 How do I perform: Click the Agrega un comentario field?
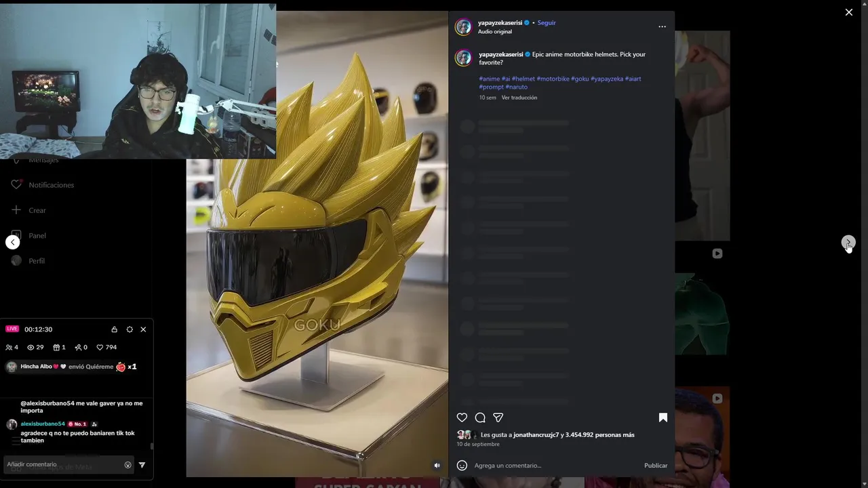pos(555,466)
